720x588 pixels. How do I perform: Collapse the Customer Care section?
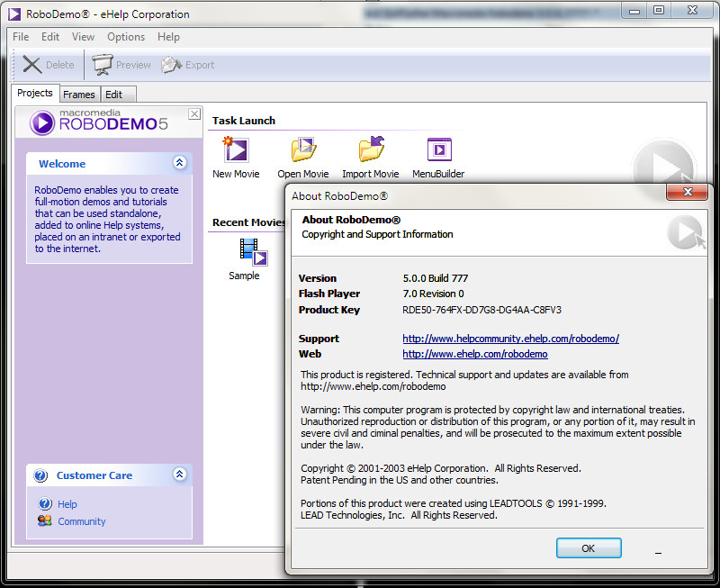coord(179,475)
